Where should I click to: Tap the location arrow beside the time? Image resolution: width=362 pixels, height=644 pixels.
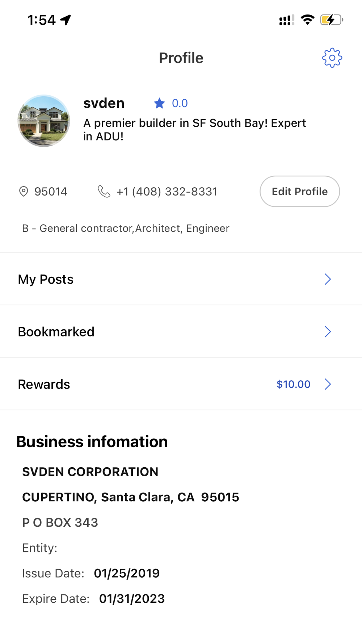click(x=66, y=20)
